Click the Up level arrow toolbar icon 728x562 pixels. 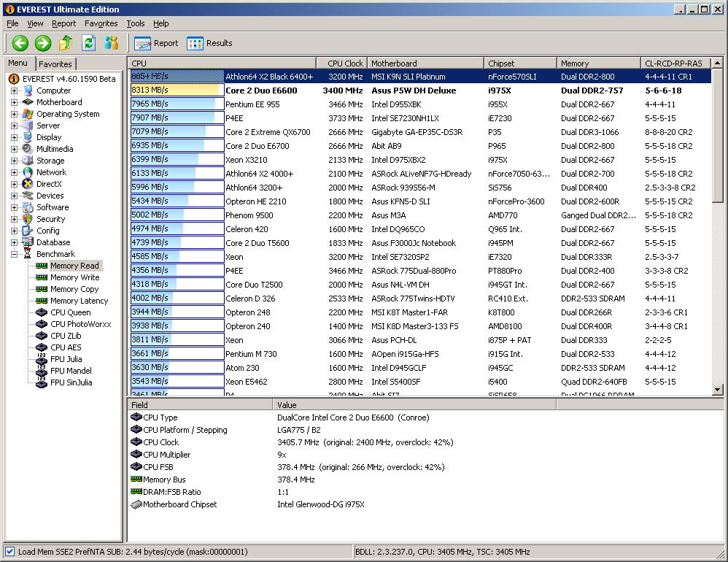coord(66,43)
